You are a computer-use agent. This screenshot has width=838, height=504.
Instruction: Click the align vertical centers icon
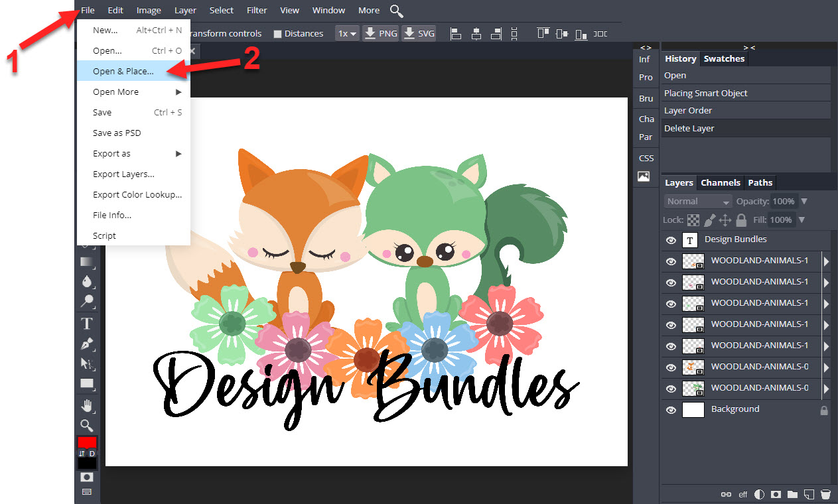(563, 33)
